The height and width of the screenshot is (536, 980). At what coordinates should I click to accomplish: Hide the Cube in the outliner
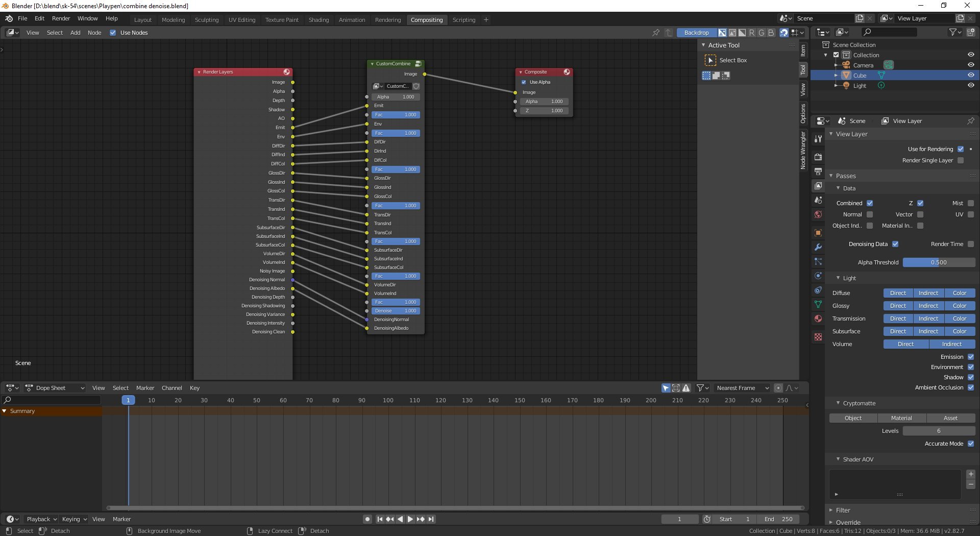click(970, 75)
